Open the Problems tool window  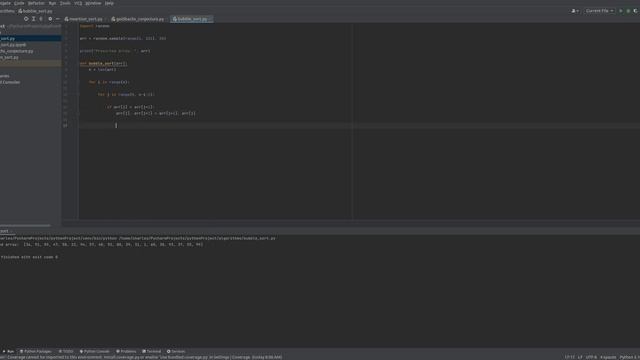click(x=126, y=351)
